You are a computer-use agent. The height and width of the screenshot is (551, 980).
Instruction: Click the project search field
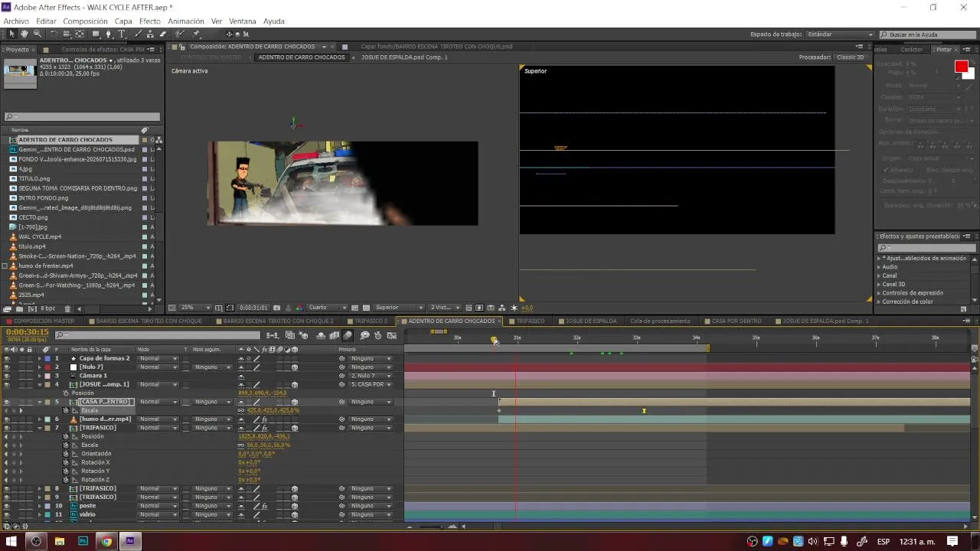point(83,117)
